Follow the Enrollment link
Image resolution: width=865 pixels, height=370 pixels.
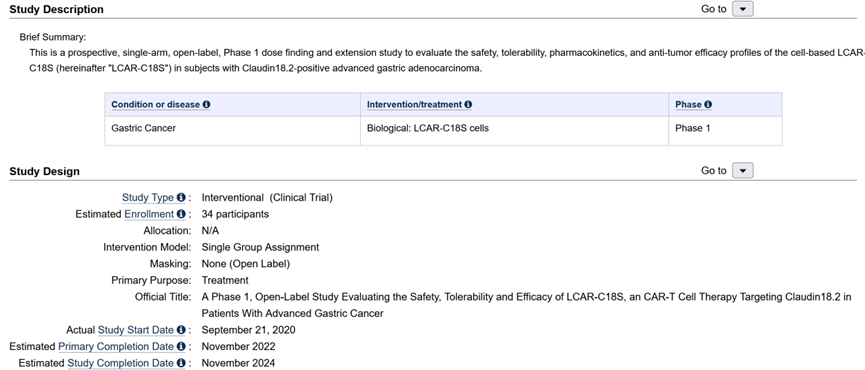point(149,214)
